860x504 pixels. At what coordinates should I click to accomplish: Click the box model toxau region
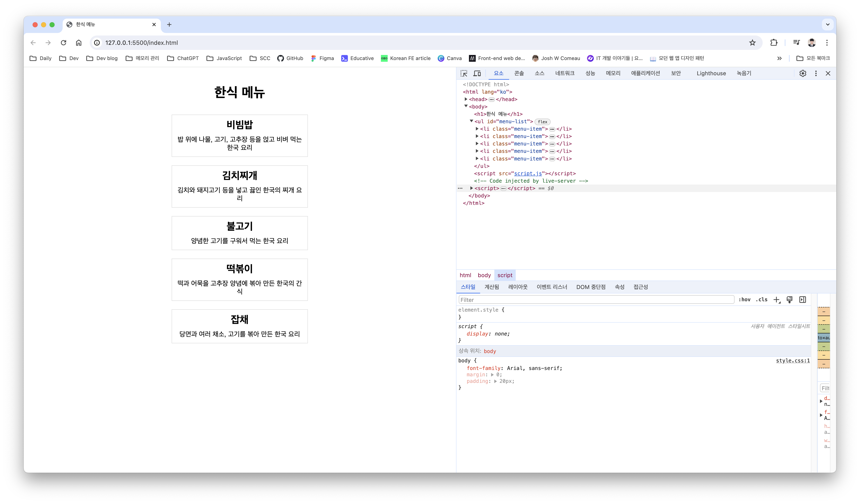tap(823, 338)
